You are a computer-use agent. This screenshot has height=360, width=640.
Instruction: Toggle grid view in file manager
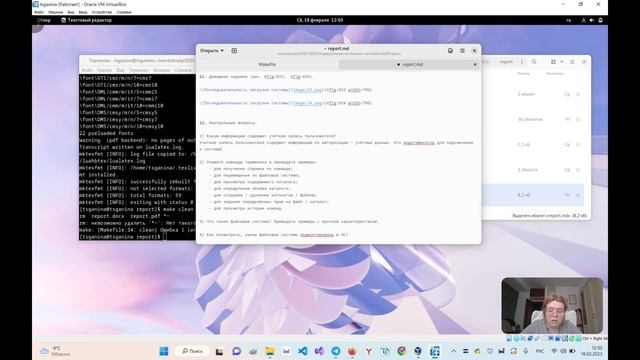pos(553,62)
